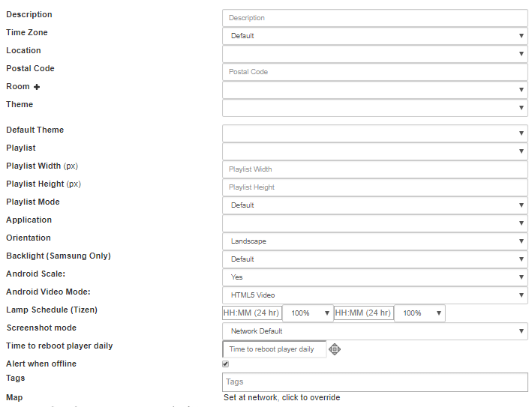This screenshot has width=532, height=407.
Task: Click first Lamp Schedule HH:MM time field
Action: pos(252,313)
